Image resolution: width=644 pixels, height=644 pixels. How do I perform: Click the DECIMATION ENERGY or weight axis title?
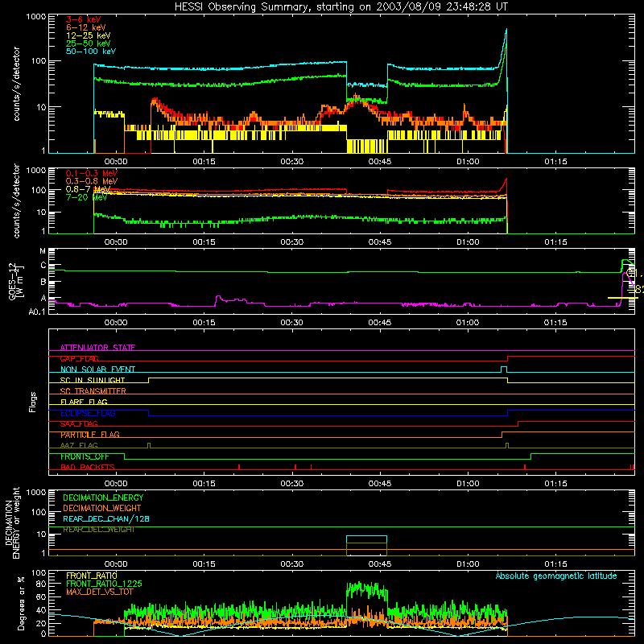pyautogui.click(x=12, y=522)
